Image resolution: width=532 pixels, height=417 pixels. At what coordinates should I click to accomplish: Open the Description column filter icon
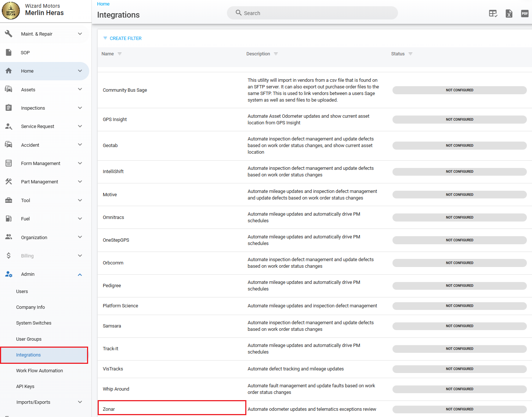(276, 54)
